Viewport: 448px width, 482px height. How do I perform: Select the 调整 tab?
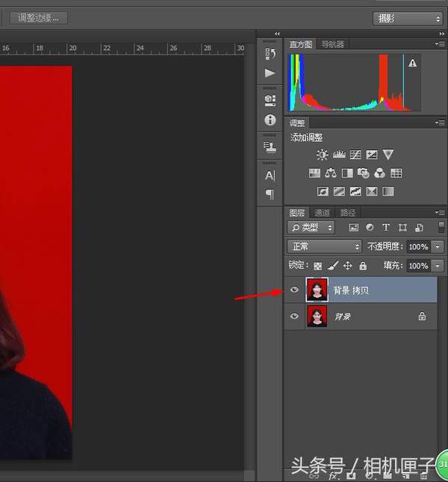297,123
